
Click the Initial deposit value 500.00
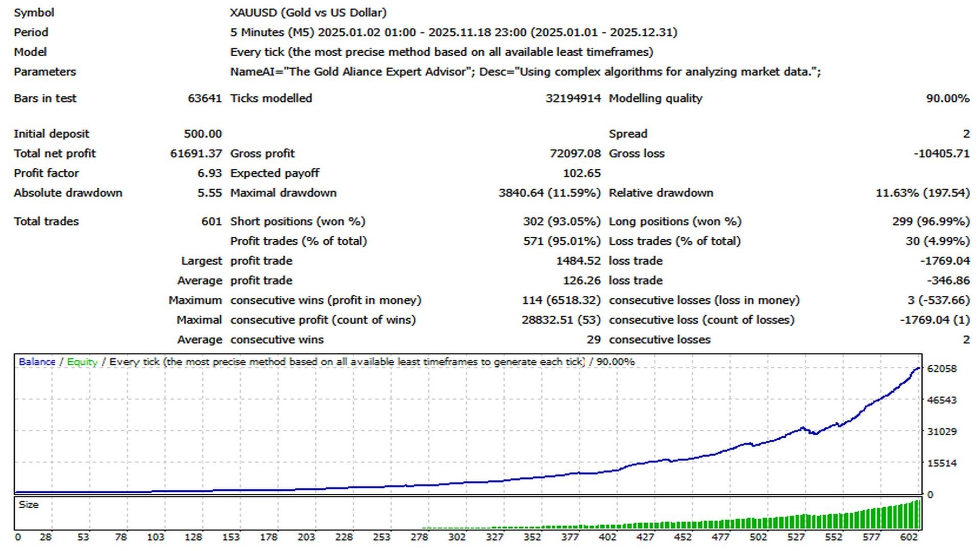[x=203, y=133]
